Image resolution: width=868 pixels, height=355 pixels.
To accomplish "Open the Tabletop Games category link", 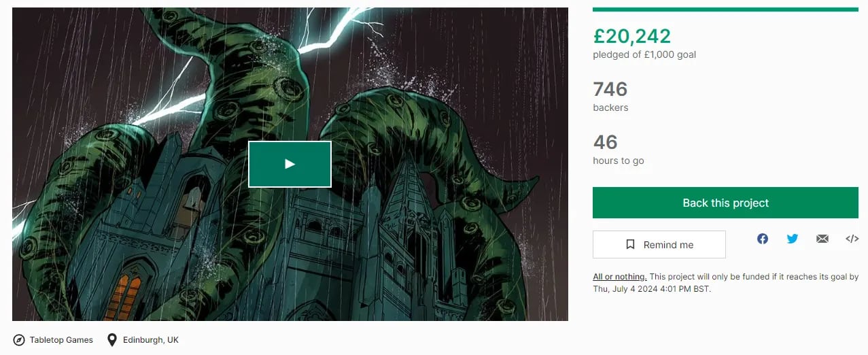I will [61, 340].
